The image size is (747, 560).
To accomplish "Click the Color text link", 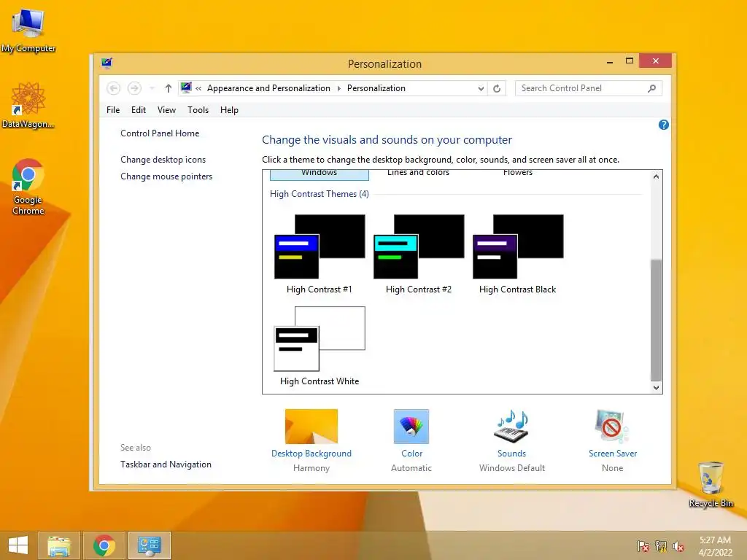I will (x=411, y=454).
